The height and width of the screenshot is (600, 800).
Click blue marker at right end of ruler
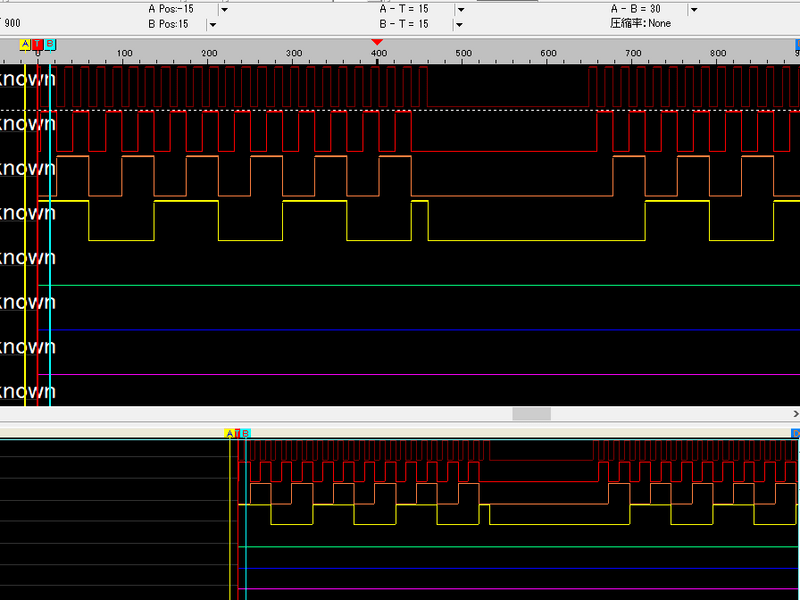[797, 45]
